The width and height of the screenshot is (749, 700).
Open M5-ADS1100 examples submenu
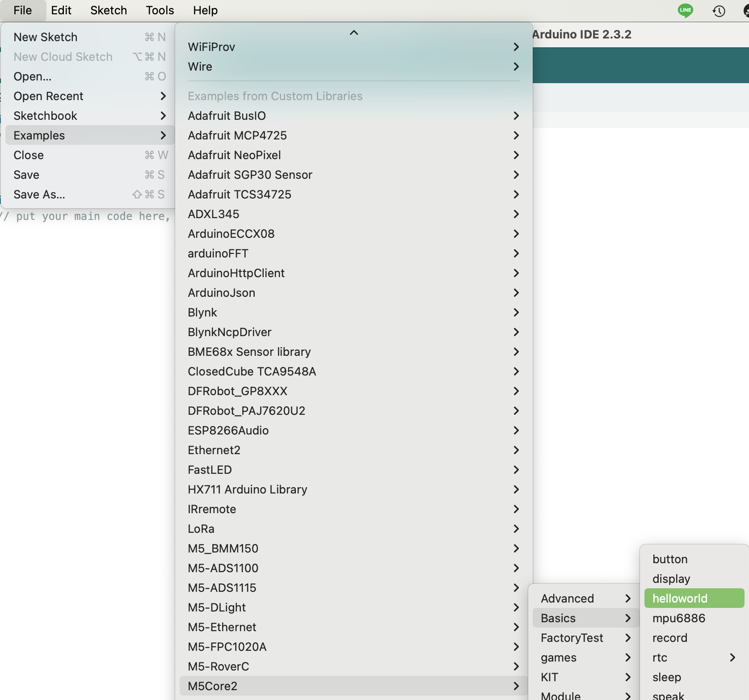[x=353, y=568]
